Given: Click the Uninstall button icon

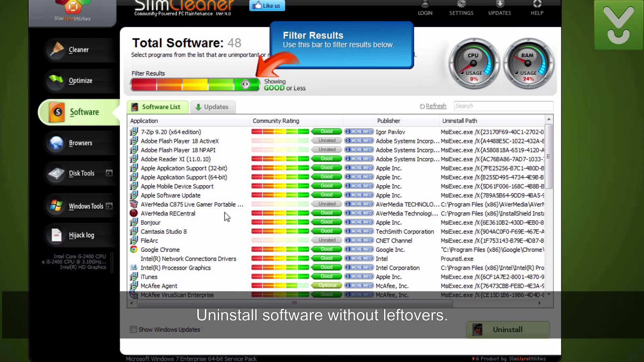Looking at the screenshot, I should point(477,330).
